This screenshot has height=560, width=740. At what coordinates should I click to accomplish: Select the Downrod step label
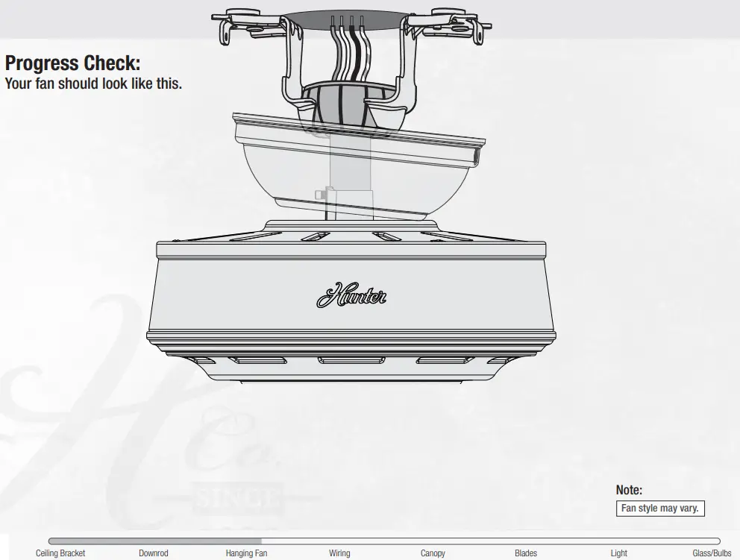[x=154, y=553]
